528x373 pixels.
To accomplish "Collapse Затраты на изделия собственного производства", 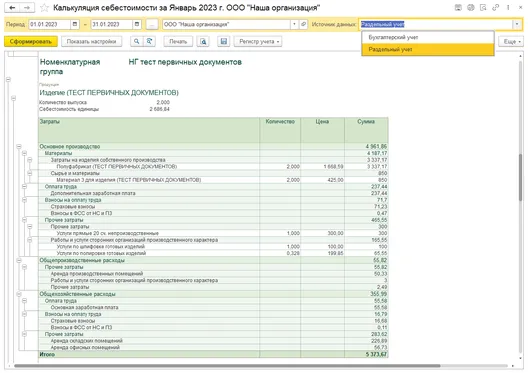I will (x=30, y=160).
